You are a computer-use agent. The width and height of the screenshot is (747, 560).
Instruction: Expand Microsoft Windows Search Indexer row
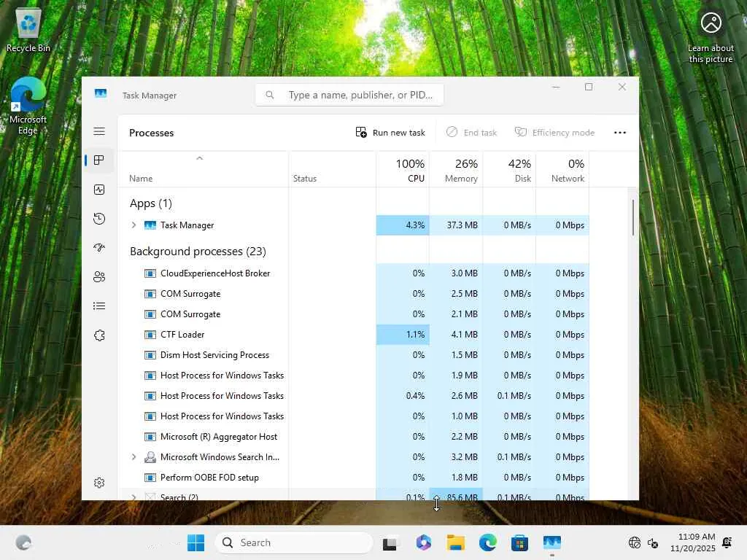click(x=134, y=457)
